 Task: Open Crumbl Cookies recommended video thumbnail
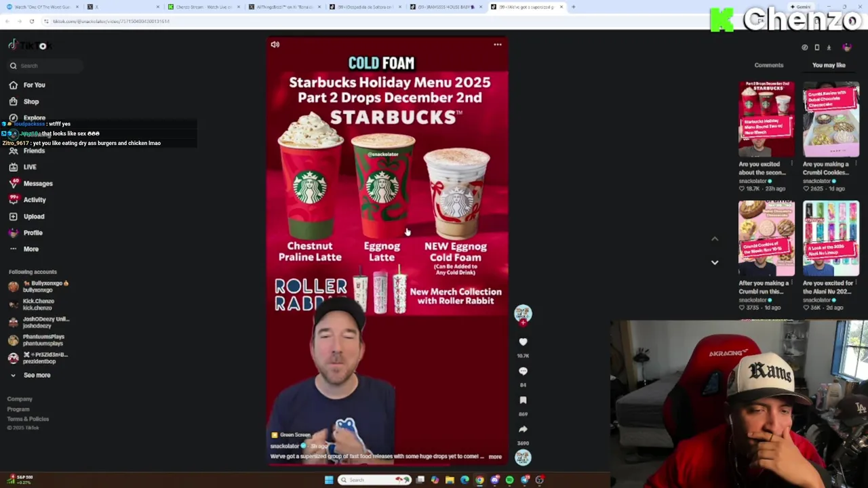(831, 119)
